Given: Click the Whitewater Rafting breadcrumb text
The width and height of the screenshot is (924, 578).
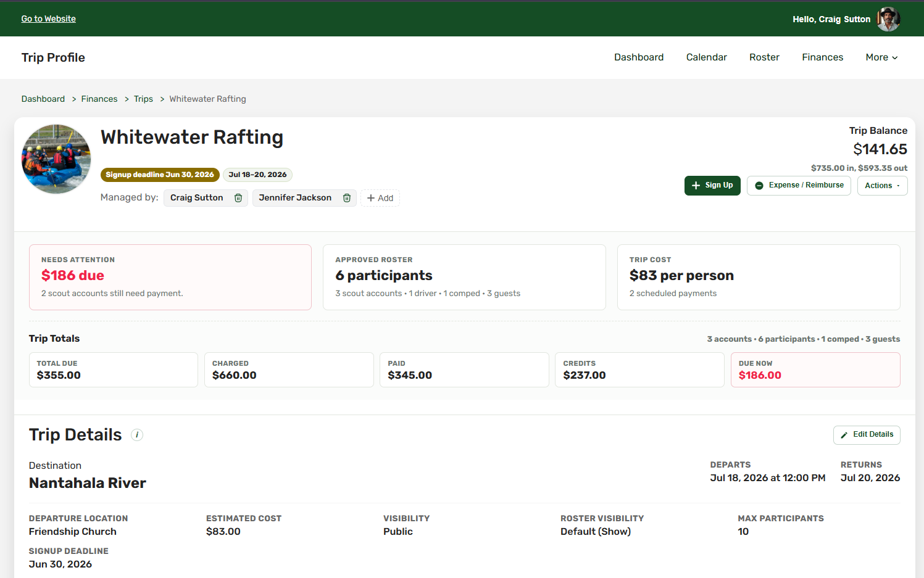Looking at the screenshot, I should (207, 99).
